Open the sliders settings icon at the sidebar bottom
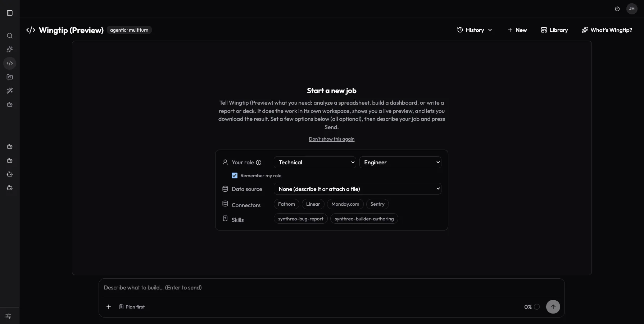 pyautogui.click(x=8, y=316)
